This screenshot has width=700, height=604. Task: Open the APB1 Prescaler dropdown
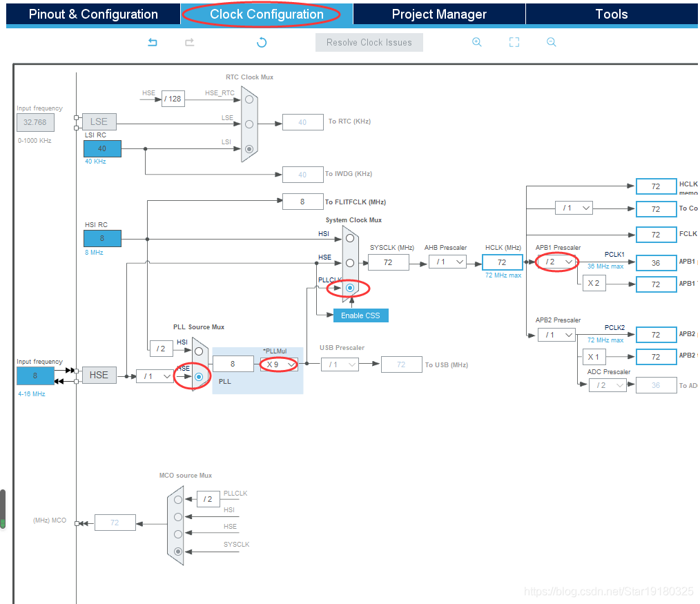pos(557,262)
